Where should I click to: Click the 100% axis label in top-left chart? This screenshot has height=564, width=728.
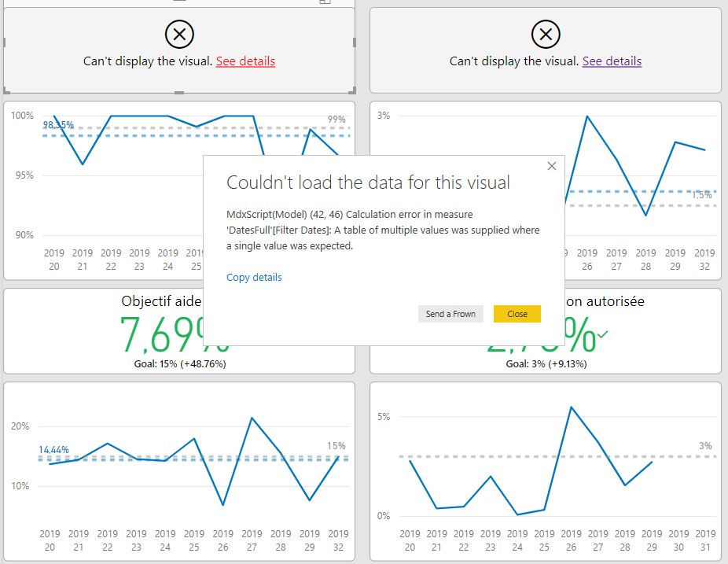(x=22, y=116)
